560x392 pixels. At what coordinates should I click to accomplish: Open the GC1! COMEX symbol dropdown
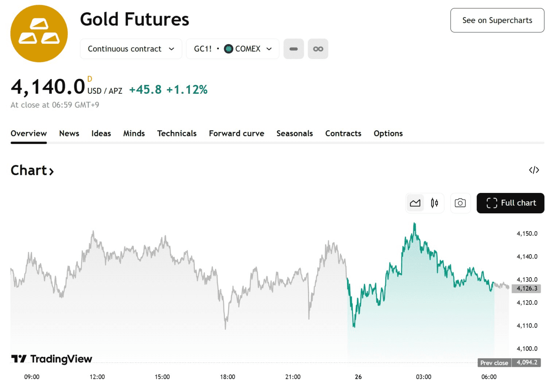tap(233, 49)
